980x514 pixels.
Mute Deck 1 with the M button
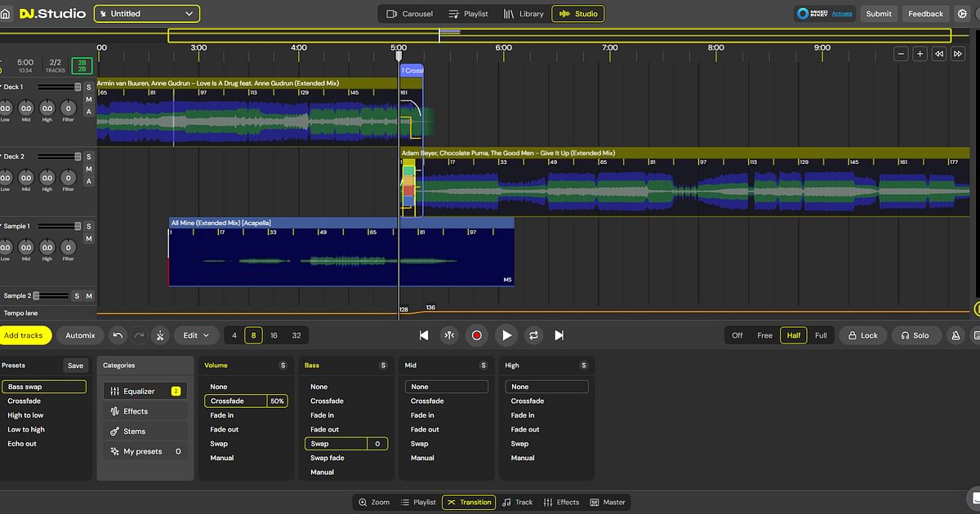88,99
